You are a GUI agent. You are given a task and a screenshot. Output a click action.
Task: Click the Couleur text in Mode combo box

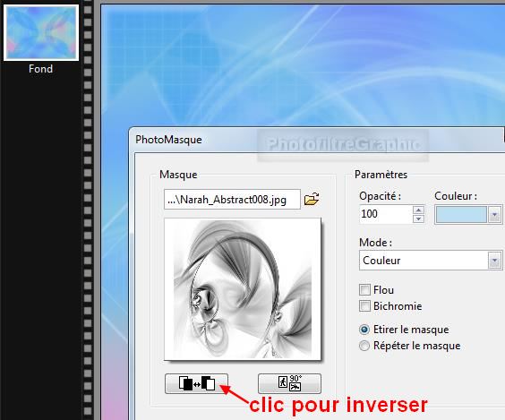(381, 261)
